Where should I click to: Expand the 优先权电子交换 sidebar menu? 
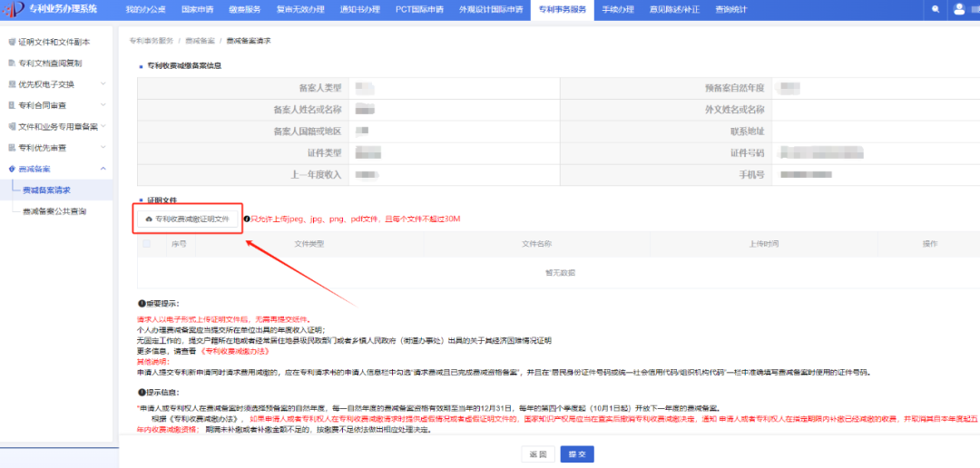pos(103,84)
